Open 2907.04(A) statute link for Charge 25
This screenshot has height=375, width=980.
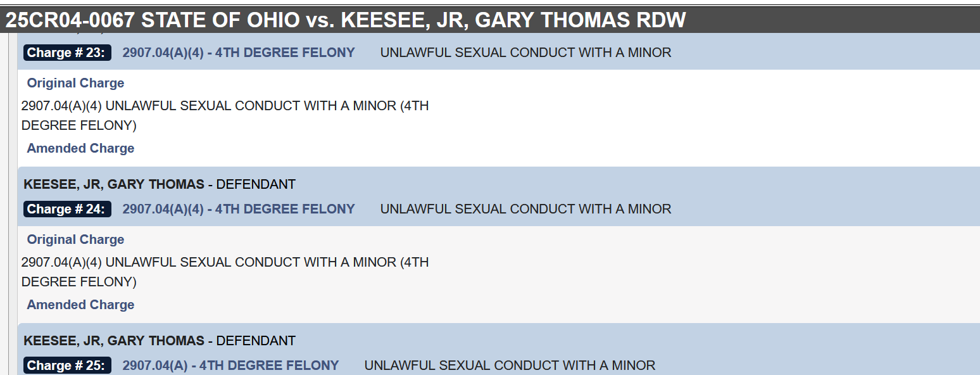click(x=230, y=365)
